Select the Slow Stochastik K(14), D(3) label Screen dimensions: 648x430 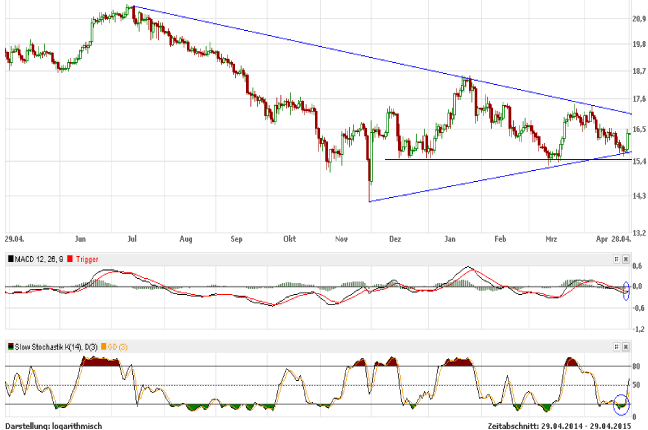54,346
